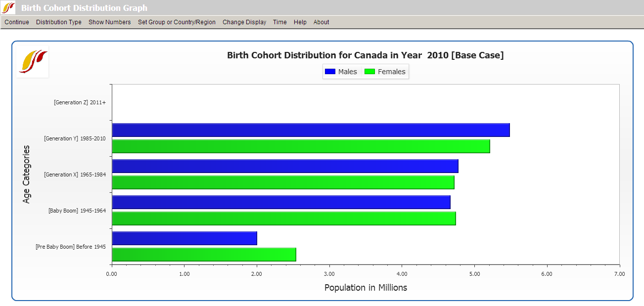Open the Set Group or Country/Region menu
644x306 pixels.
[177, 22]
